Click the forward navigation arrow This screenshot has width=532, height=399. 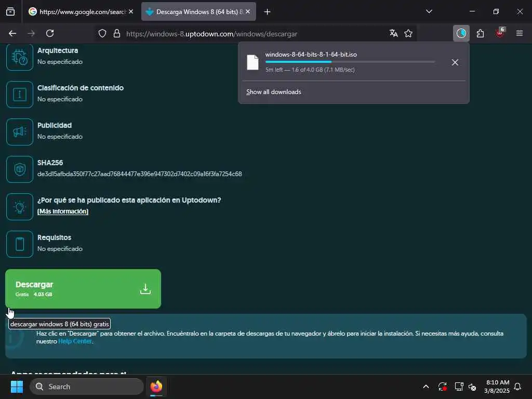click(31, 33)
